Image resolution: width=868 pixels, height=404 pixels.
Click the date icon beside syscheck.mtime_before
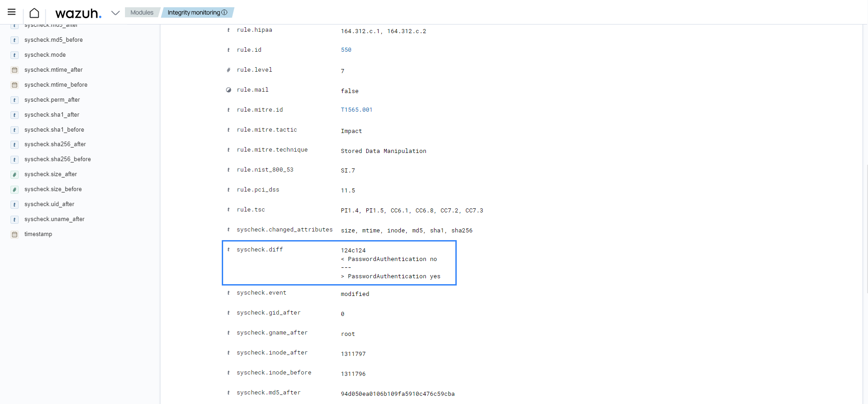[x=15, y=85]
